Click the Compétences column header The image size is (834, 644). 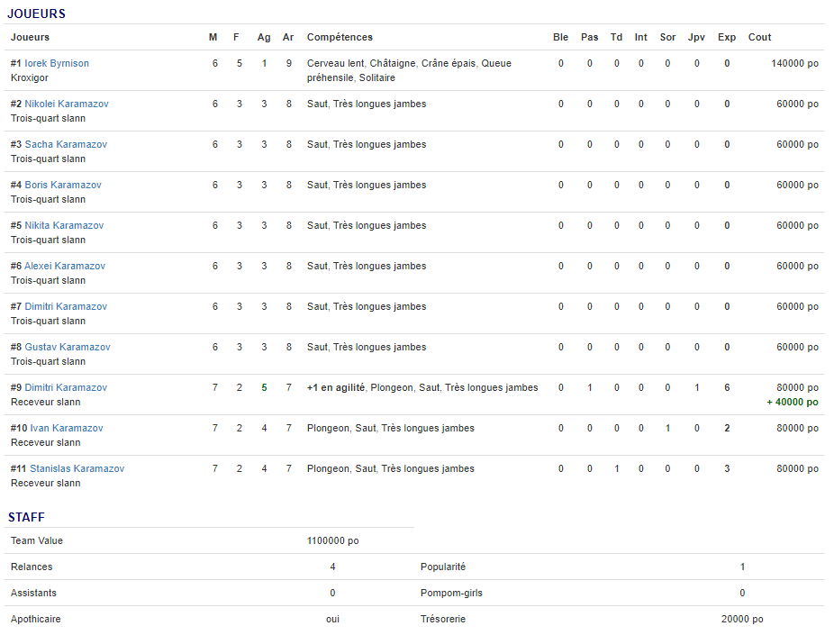pyautogui.click(x=340, y=38)
